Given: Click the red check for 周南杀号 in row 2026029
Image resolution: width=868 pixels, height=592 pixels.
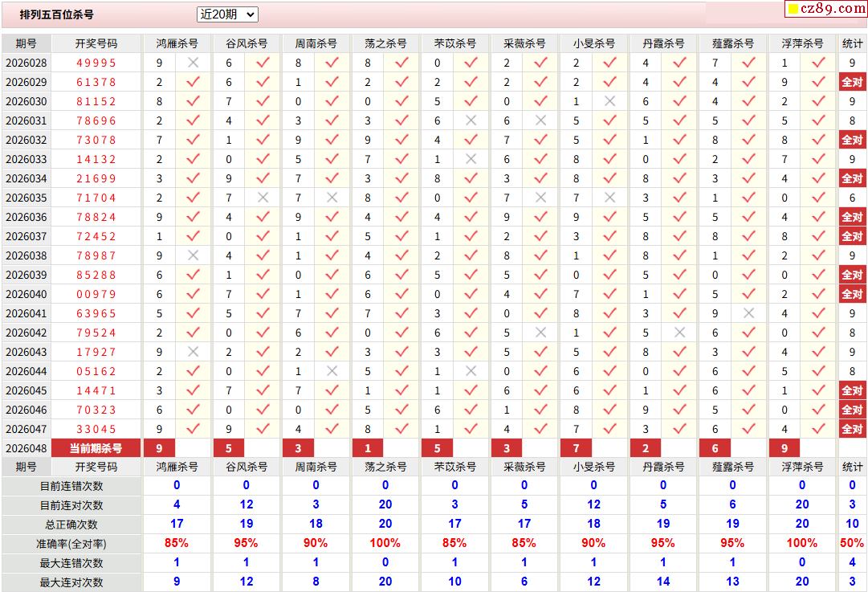Looking at the screenshot, I should point(332,82).
